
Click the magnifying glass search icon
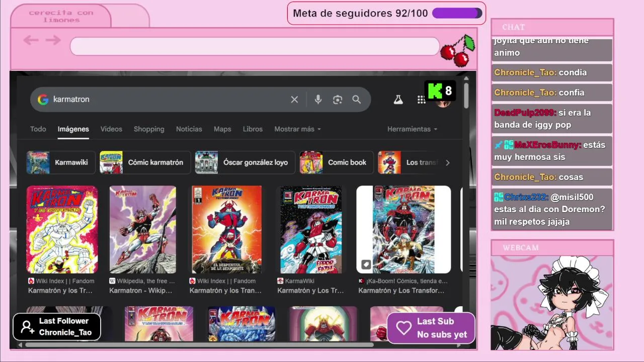[357, 100]
